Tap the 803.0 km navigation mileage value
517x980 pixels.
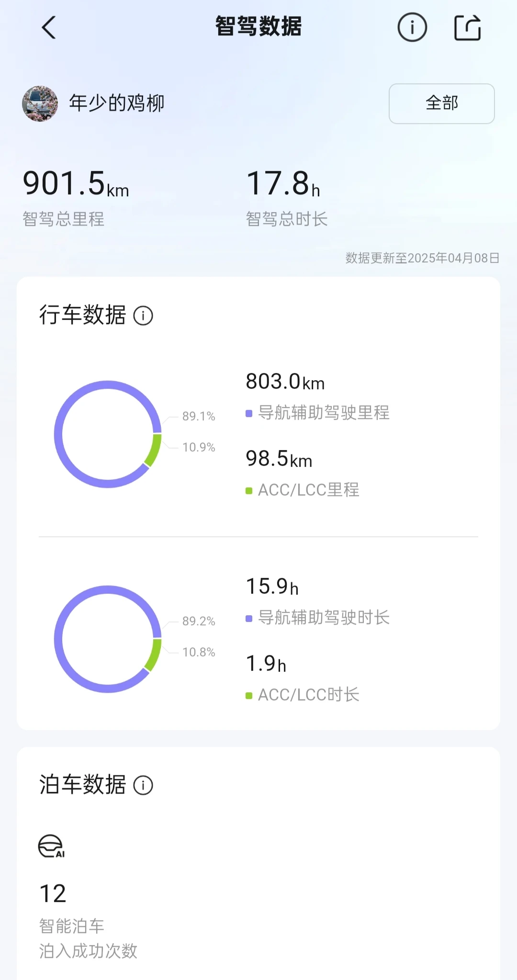tap(285, 382)
